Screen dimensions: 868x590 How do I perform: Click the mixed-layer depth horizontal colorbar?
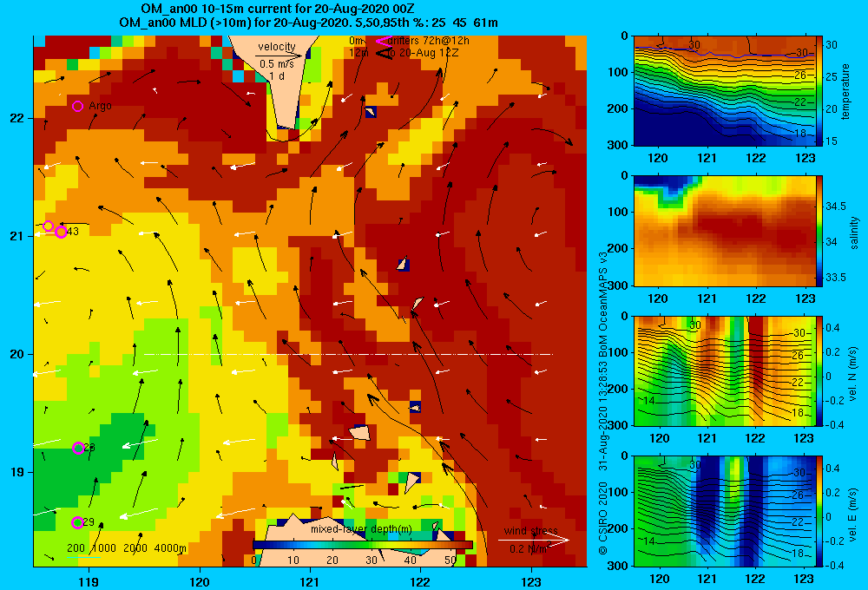point(363,545)
